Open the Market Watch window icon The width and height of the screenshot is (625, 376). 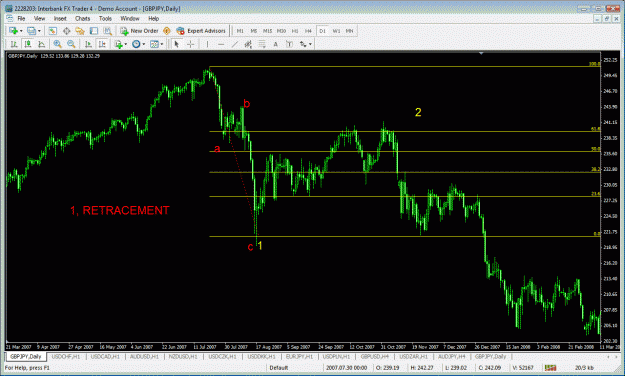(x=53, y=31)
